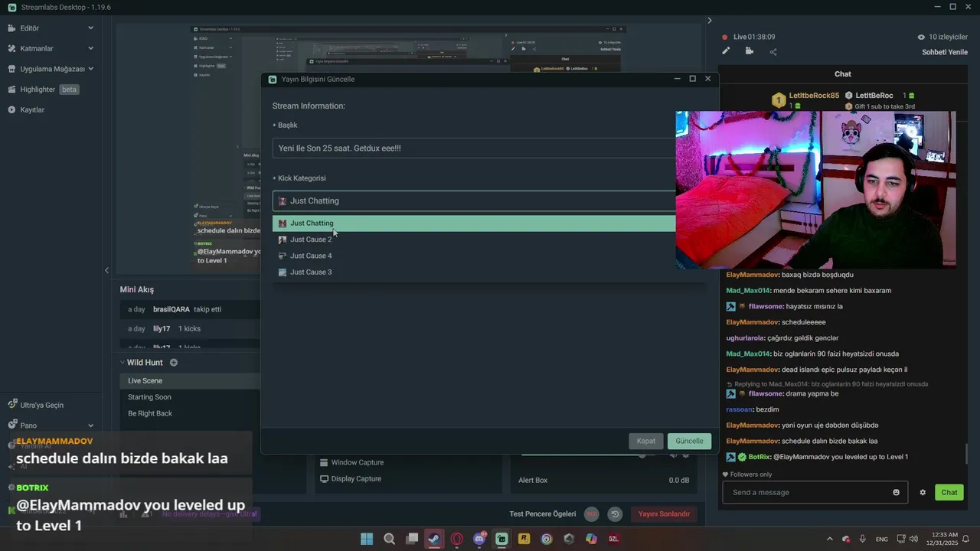Click the Kapat button
980x551 pixels.
pyautogui.click(x=646, y=441)
